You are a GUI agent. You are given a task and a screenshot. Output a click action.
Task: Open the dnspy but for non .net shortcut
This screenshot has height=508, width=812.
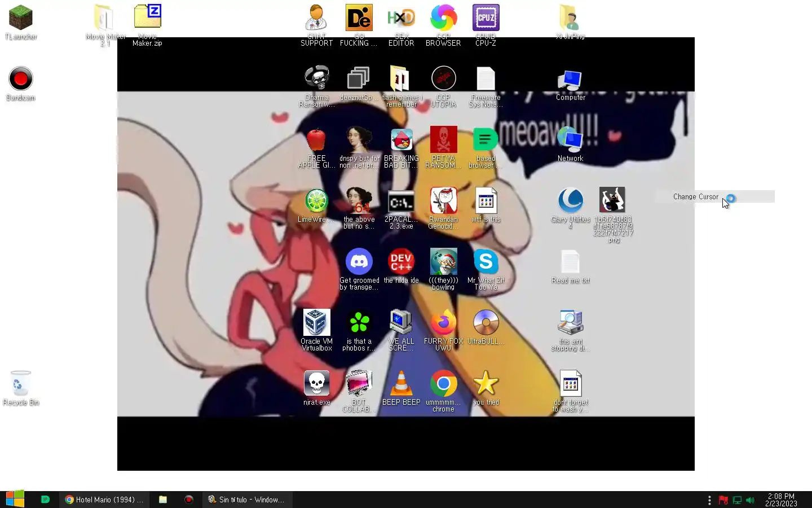click(x=359, y=140)
